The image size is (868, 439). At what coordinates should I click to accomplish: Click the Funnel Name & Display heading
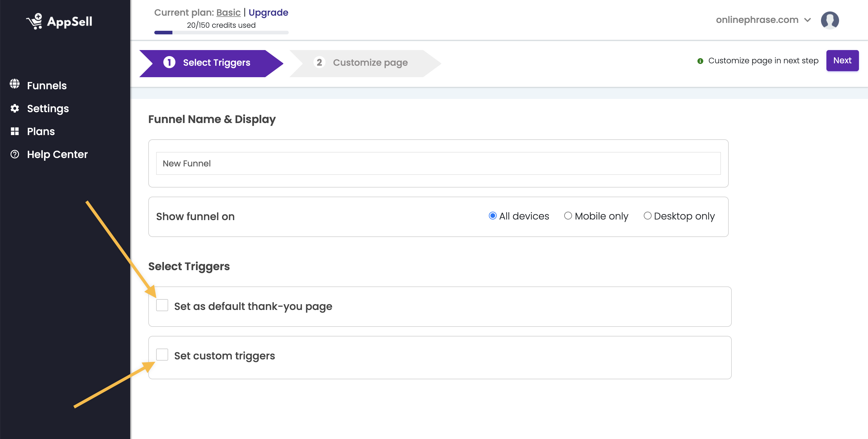212,119
